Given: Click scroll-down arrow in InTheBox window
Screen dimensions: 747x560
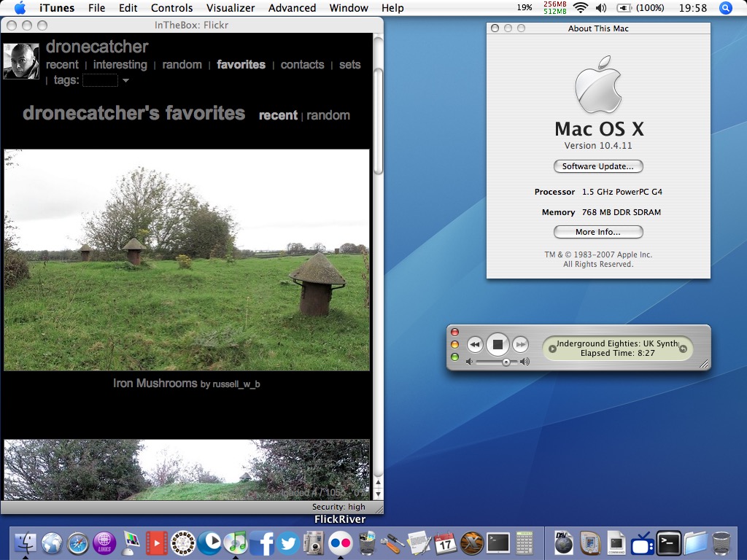Looking at the screenshot, I should (379, 494).
